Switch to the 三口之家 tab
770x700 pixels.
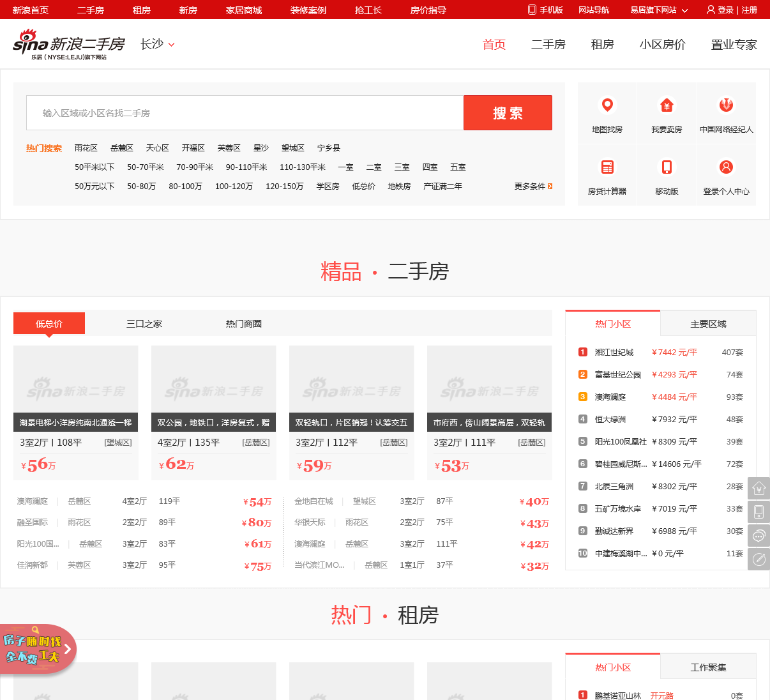(144, 324)
